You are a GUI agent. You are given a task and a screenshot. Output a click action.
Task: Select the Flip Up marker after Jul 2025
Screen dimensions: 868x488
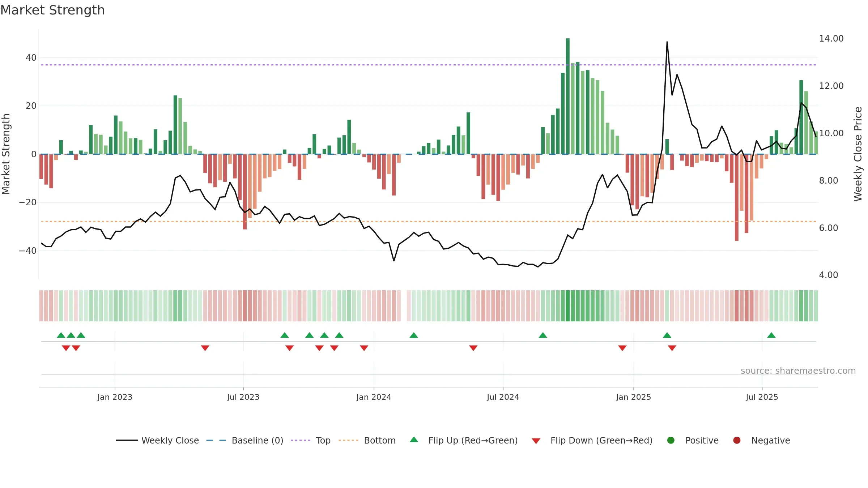771,335
